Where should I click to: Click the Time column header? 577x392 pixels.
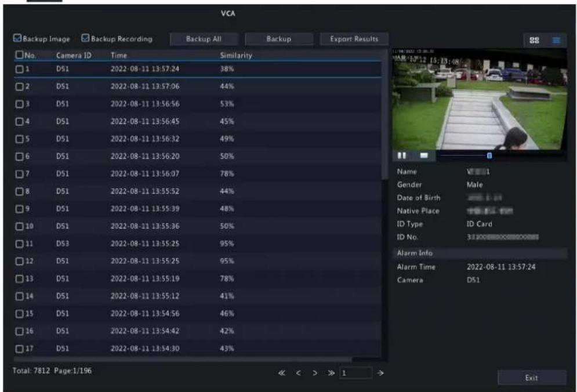(119, 56)
